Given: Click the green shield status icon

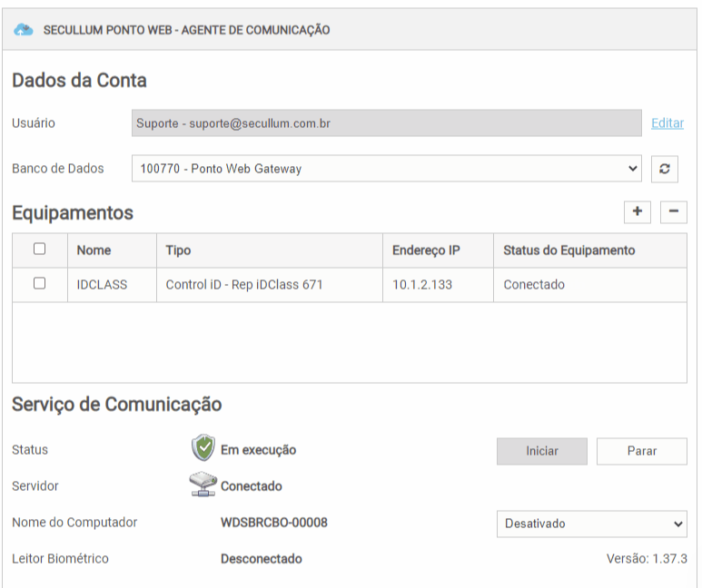Looking at the screenshot, I should click(203, 448).
